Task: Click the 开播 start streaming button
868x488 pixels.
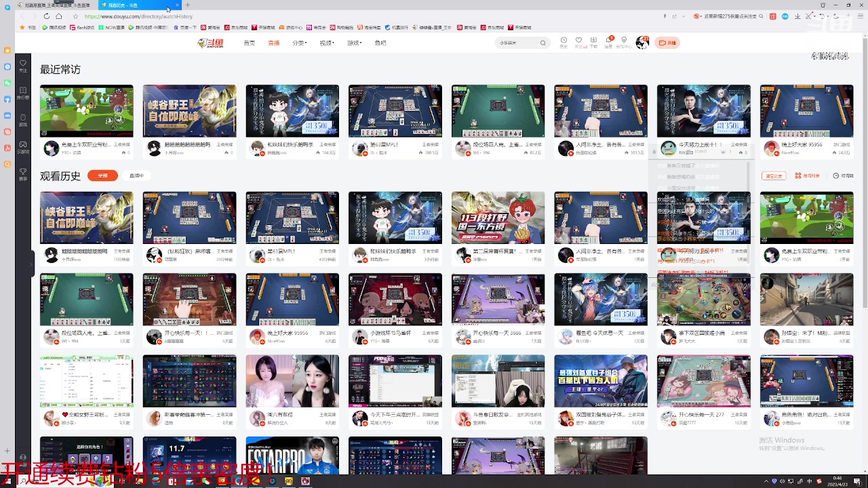Action: tap(667, 43)
